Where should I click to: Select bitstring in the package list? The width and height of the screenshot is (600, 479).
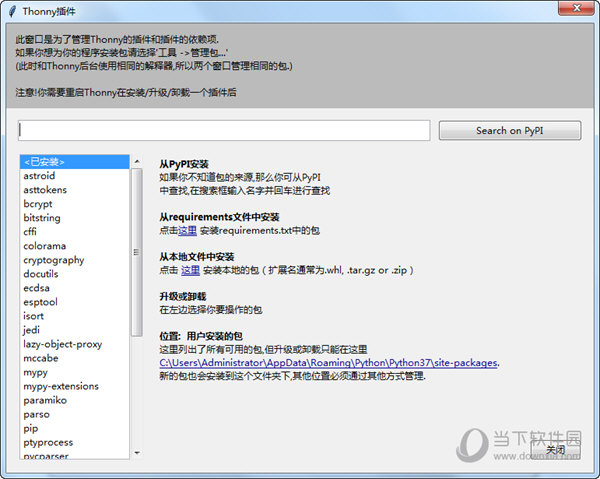point(74,218)
